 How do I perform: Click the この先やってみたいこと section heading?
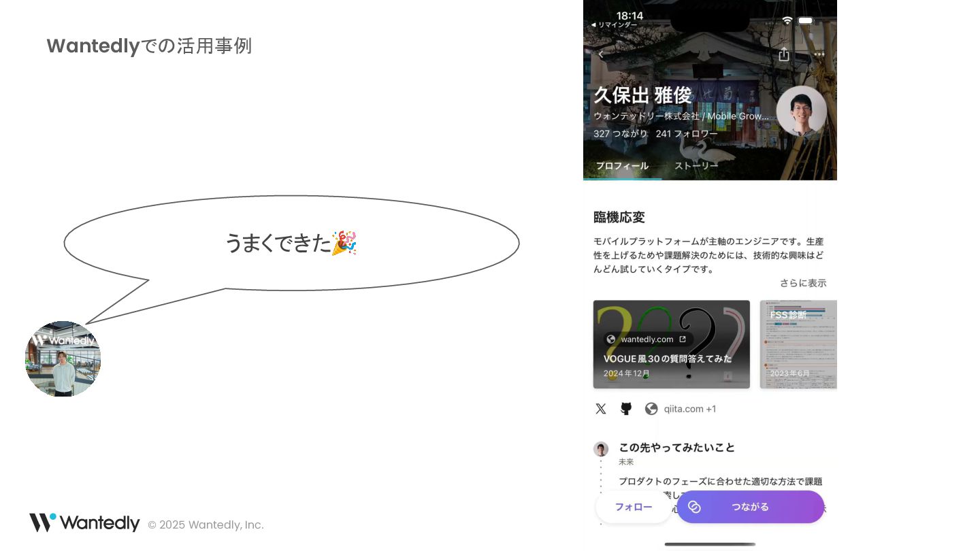click(x=676, y=448)
